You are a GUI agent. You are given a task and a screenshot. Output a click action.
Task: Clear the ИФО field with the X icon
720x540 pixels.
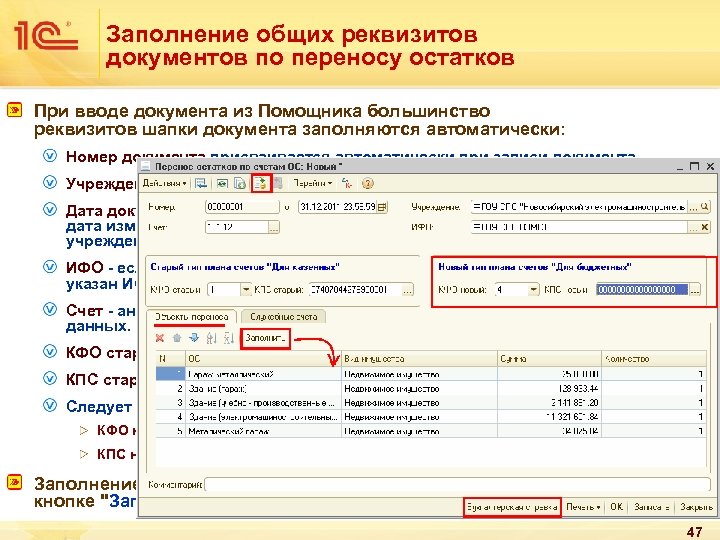tap(705, 227)
